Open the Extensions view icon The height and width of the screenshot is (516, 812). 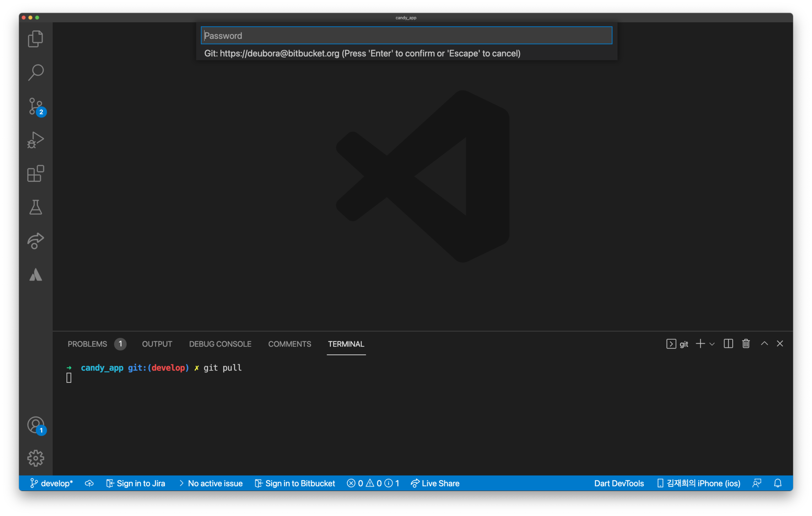35,174
